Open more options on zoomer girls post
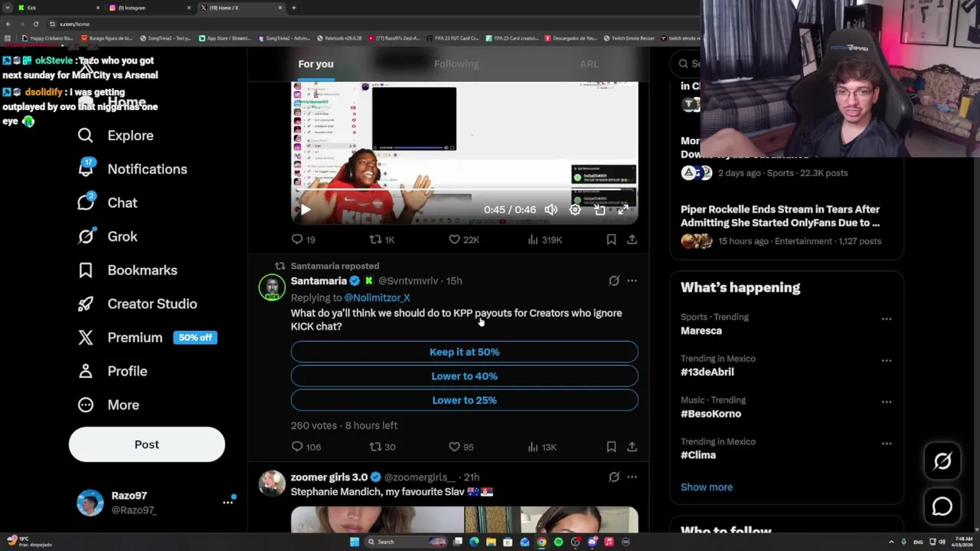Screen dimensions: 980x551 [x=632, y=477]
